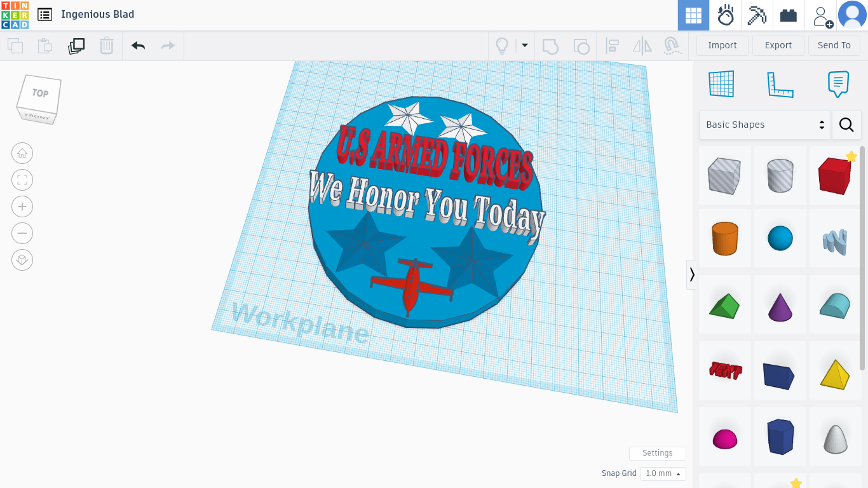Open the Basic Shapes category dropdown
868x488 pixels.
coord(765,125)
